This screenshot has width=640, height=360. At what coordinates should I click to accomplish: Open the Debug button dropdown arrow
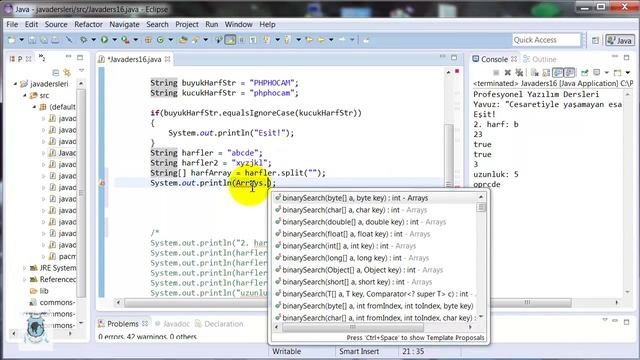click(x=93, y=40)
